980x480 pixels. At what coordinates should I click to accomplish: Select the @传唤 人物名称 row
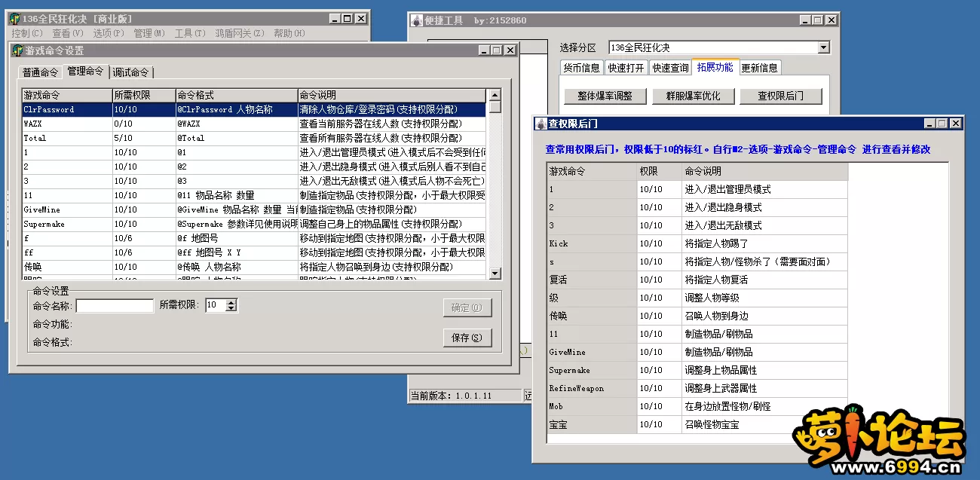(x=255, y=267)
